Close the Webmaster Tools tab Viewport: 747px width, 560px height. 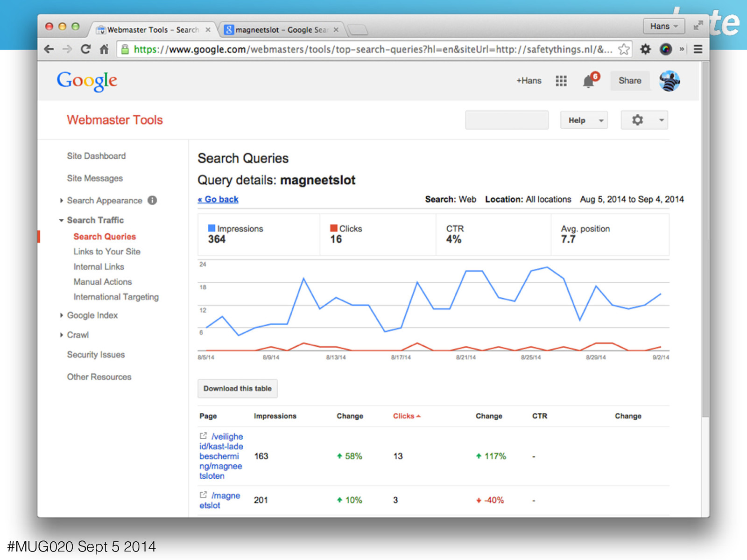[208, 30]
